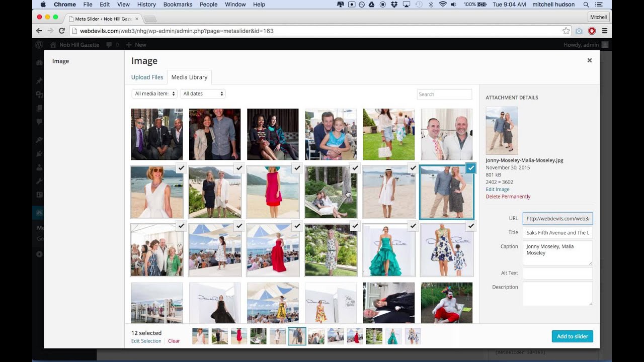Open the All media items dropdown
This screenshot has width=644, height=362.
[155, 94]
